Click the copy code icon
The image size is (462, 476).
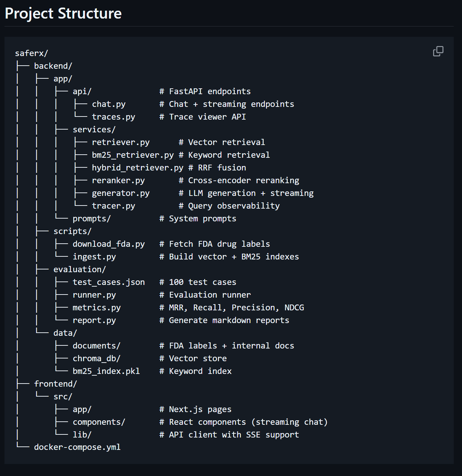pyautogui.click(x=438, y=51)
